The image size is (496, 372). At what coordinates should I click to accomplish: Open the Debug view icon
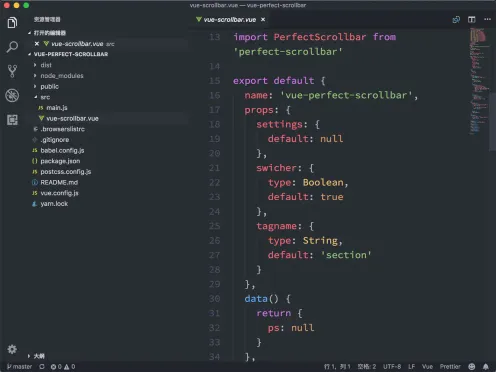(x=12, y=95)
